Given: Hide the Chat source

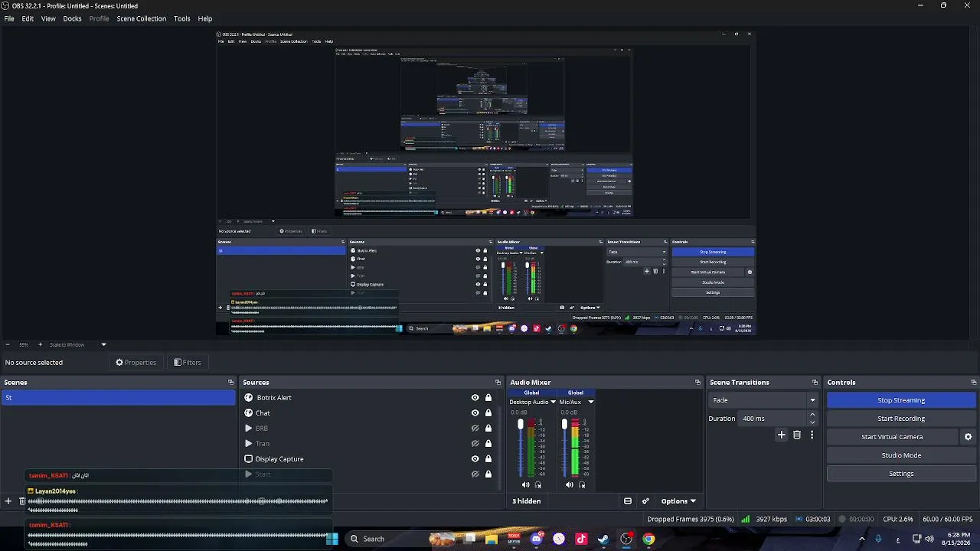Looking at the screenshot, I should point(475,413).
